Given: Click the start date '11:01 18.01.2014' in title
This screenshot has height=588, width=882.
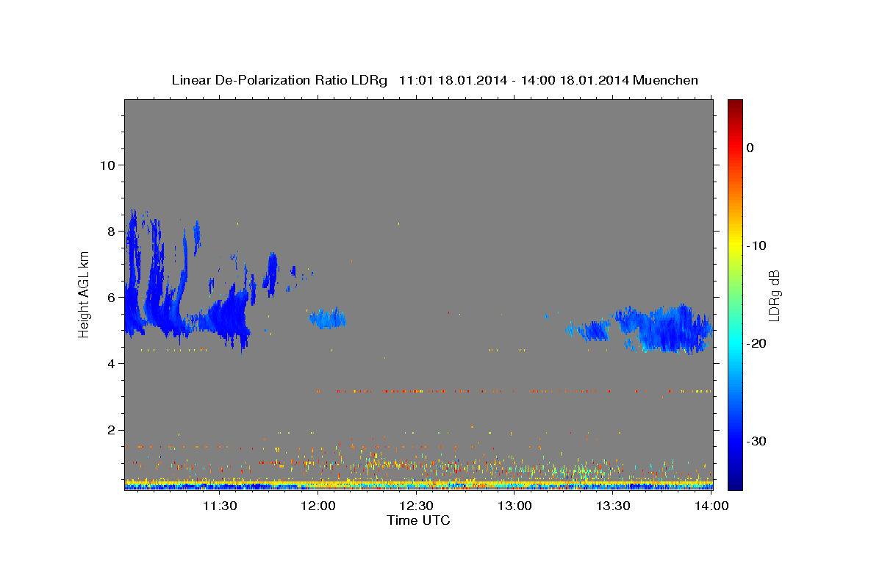Looking at the screenshot, I should [453, 80].
